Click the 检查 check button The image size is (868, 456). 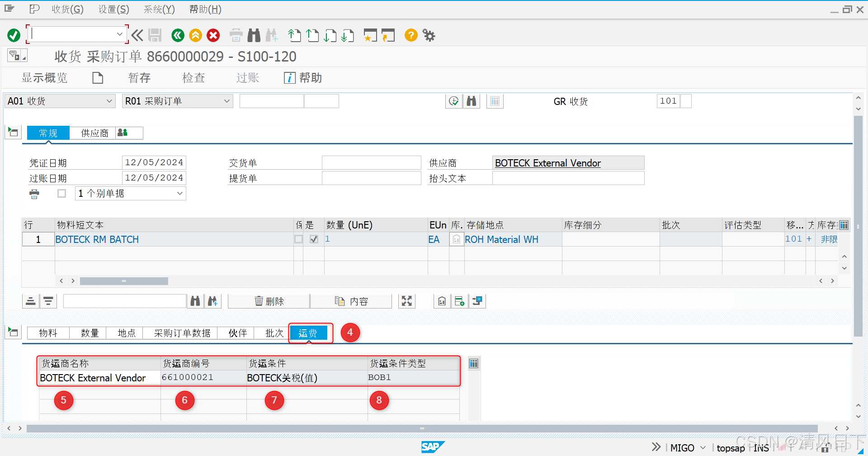[x=193, y=78]
